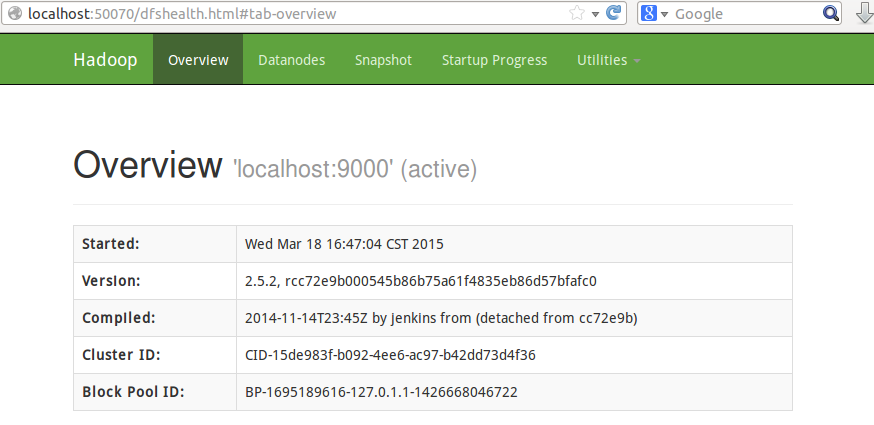874x425 pixels.
Task: Click the magnifying glass search icon
Action: [x=831, y=13]
